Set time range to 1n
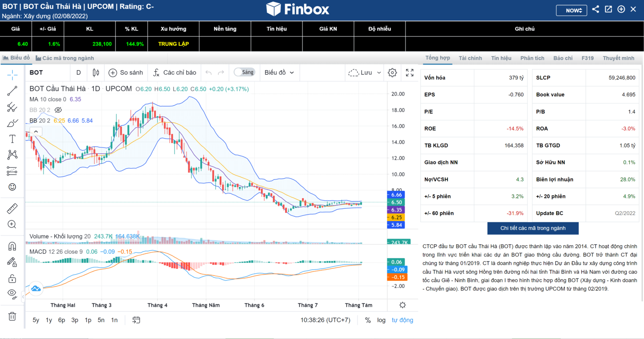Image resolution: width=644 pixels, height=339 pixels. (x=114, y=320)
